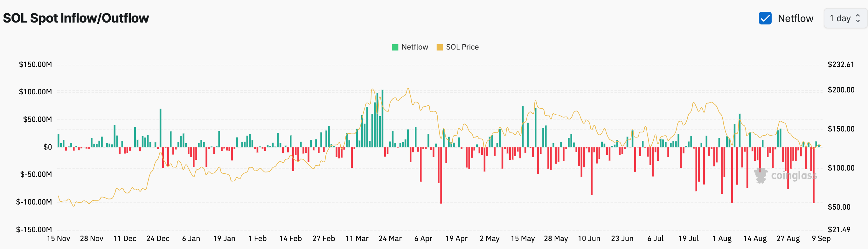
Task: Click the $200.00 price axis label
Action: 841,90
